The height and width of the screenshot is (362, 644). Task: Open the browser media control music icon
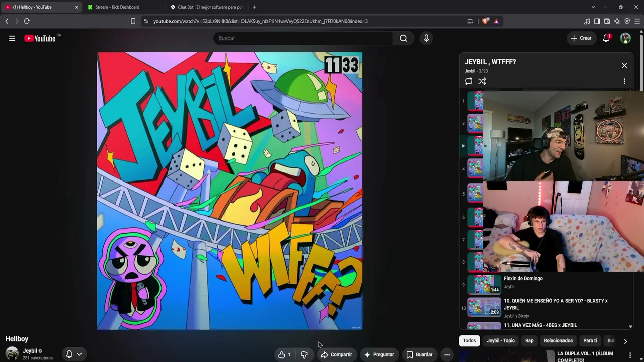(x=587, y=21)
